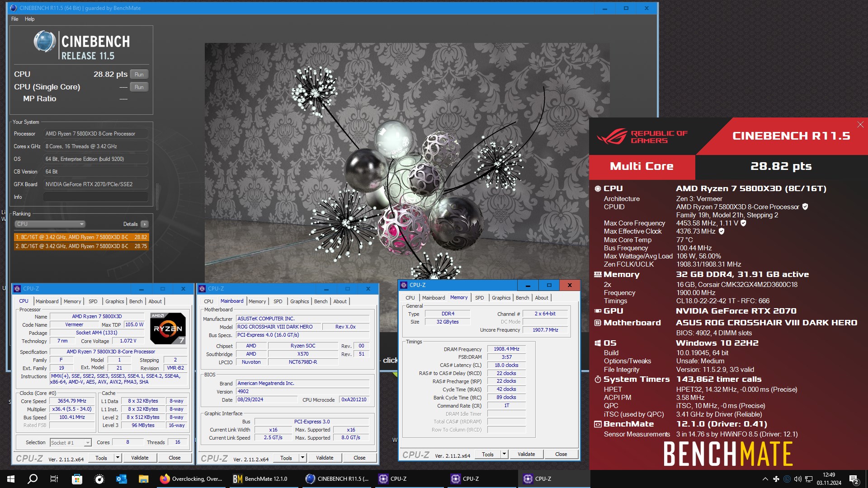Image resolution: width=868 pixels, height=488 pixels.
Task: Open Bench tab in left CPU-Z window
Action: tap(136, 301)
